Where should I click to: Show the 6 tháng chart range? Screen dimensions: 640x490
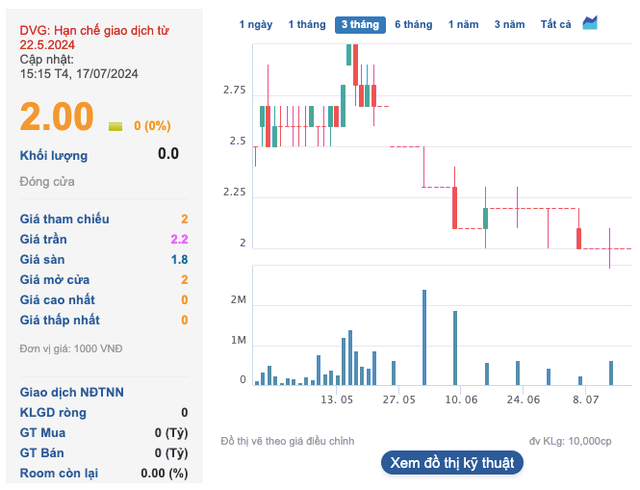point(413,24)
